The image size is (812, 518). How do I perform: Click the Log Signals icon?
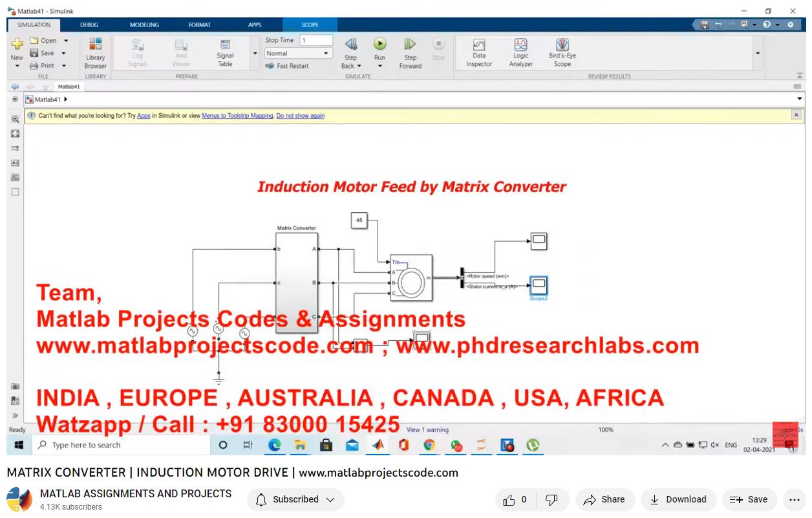tap(137, 45)
